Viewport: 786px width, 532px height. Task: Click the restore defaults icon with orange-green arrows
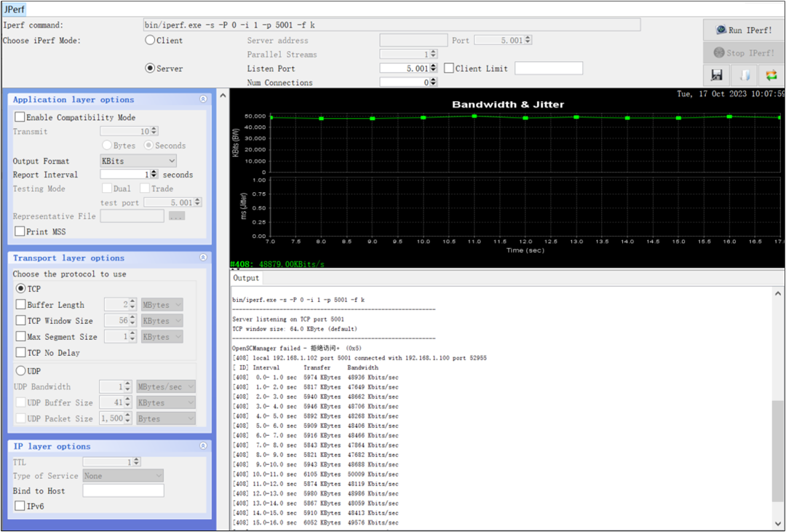click(771, 74)
